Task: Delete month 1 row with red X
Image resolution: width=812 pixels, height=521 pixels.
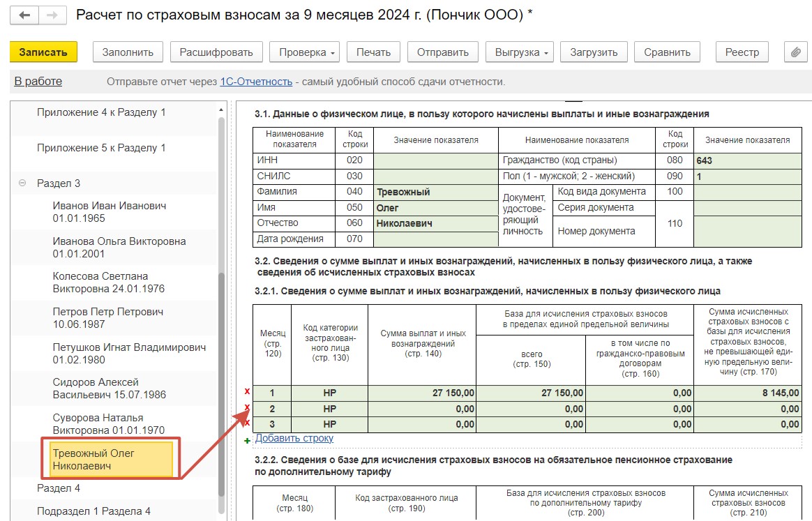Action: tap(247, 391)
